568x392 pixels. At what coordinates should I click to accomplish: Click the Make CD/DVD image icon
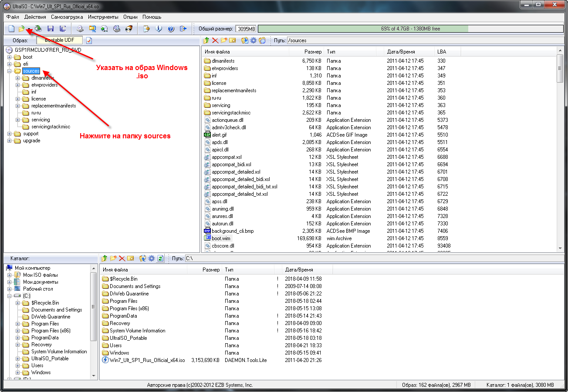[x=80, y=29]
